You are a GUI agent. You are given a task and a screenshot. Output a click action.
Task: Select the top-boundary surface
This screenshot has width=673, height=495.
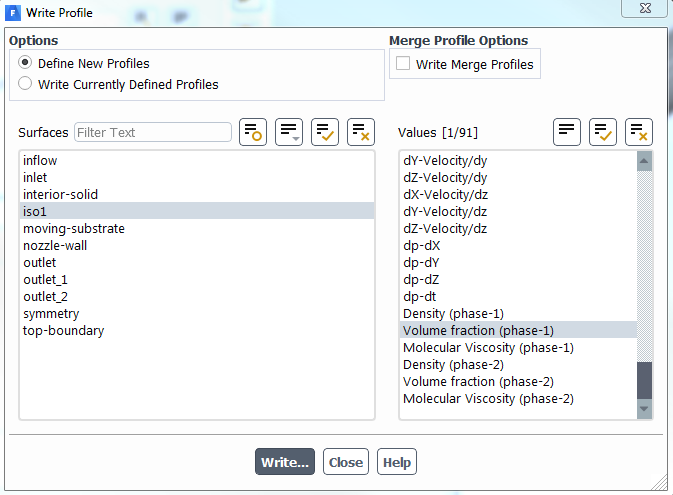(x=197, y=331)
